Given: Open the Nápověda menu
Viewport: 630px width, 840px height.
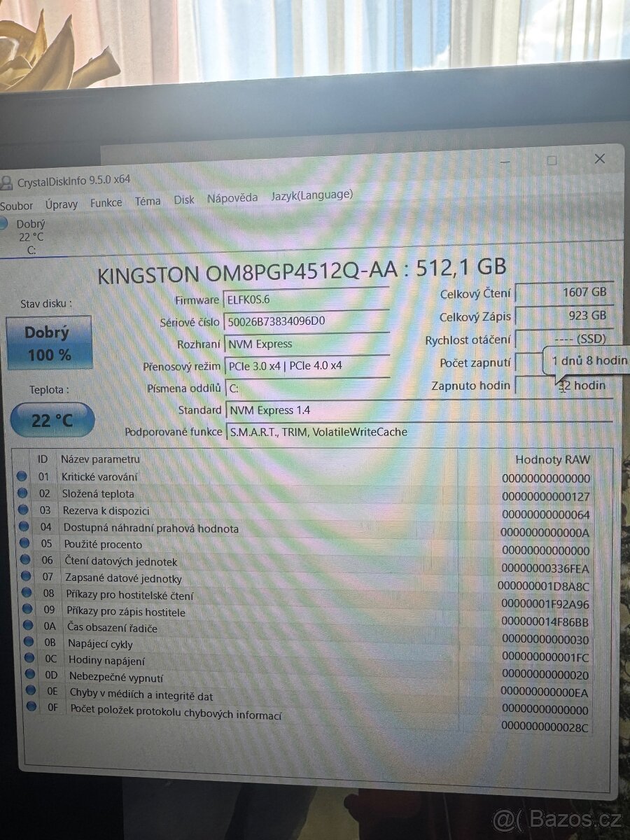Looking at the screenshot, I should tap(232, 198).
